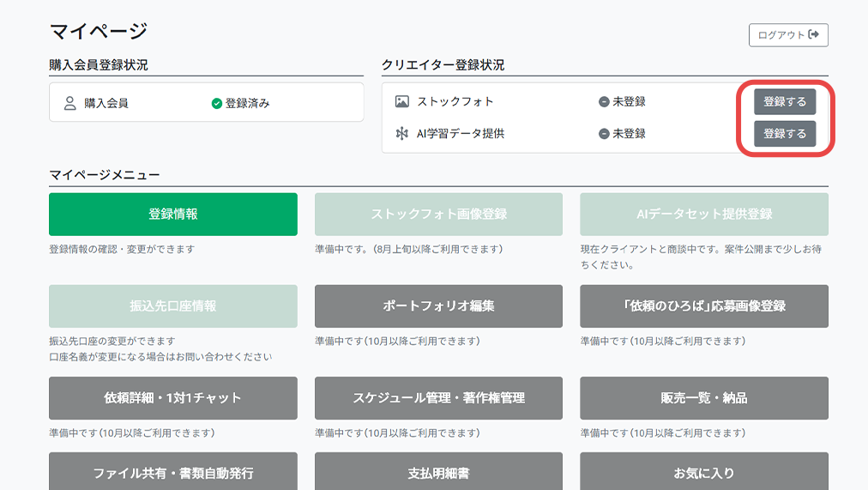Click the クリエイター登録状況 heading

(443, 64)
